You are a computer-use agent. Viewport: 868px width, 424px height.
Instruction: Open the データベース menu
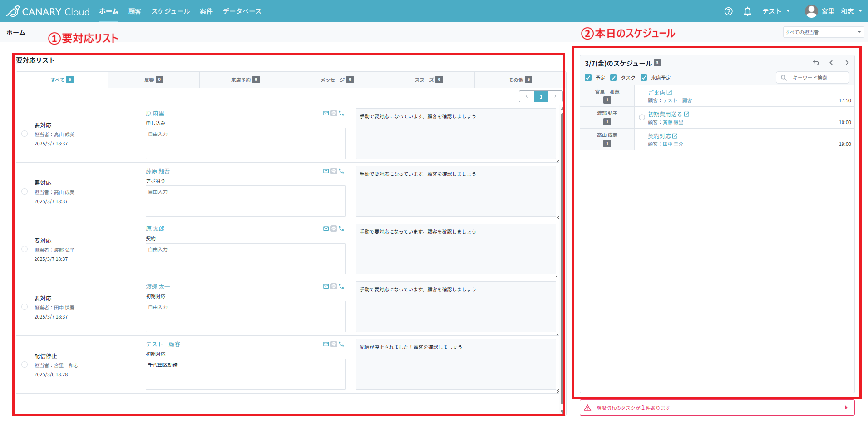[242, 11]
